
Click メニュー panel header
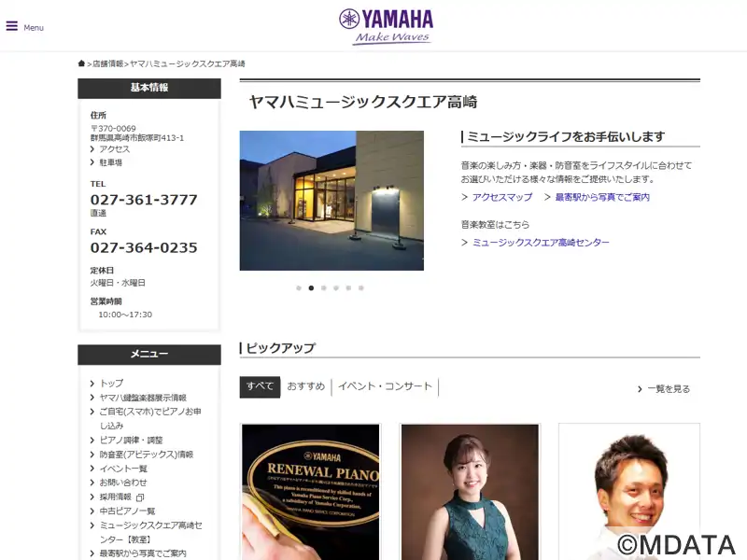(x=149, y=355)
